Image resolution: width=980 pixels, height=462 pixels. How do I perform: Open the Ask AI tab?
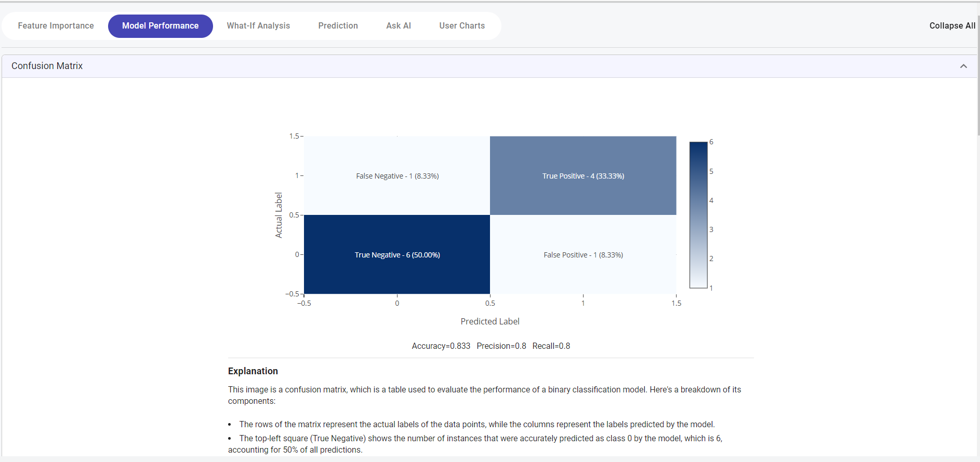click(398, 26)
